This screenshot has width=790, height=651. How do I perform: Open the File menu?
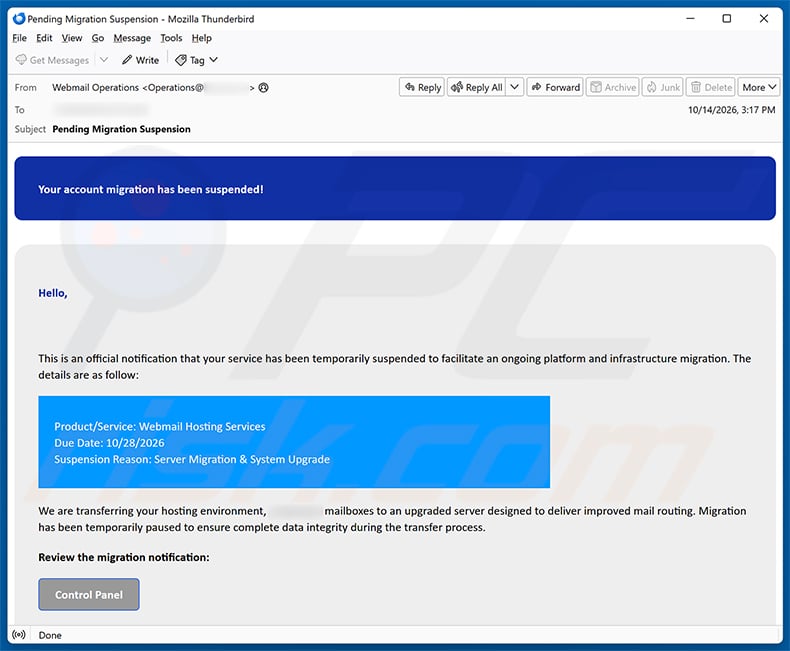[20, 38]
